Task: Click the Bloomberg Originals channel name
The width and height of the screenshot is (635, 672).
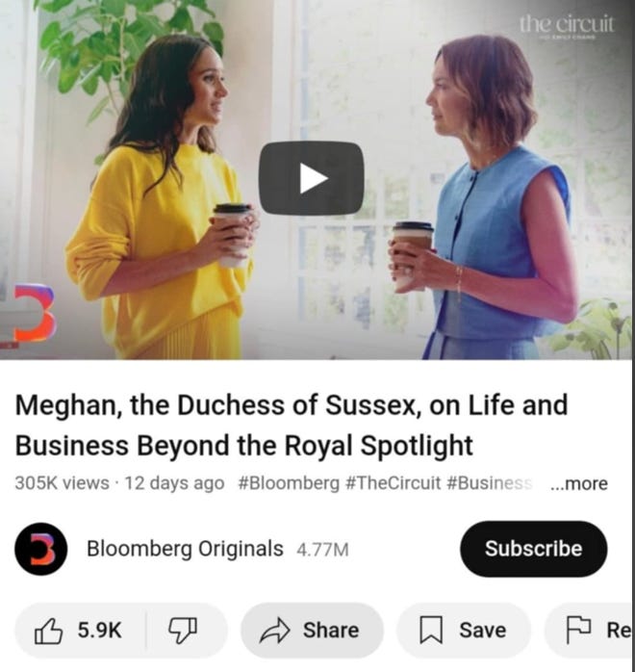Action: [x=185, y=549]
